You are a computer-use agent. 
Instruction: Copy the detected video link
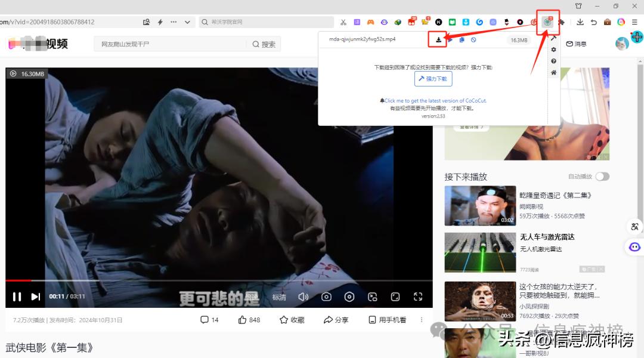tap(462, 40)
